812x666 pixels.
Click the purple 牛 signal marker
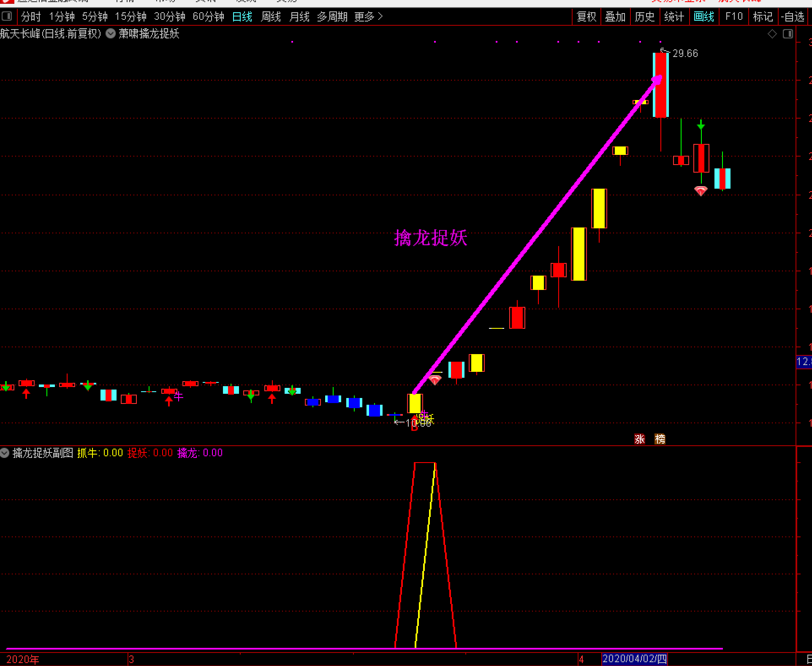point(179,396)
